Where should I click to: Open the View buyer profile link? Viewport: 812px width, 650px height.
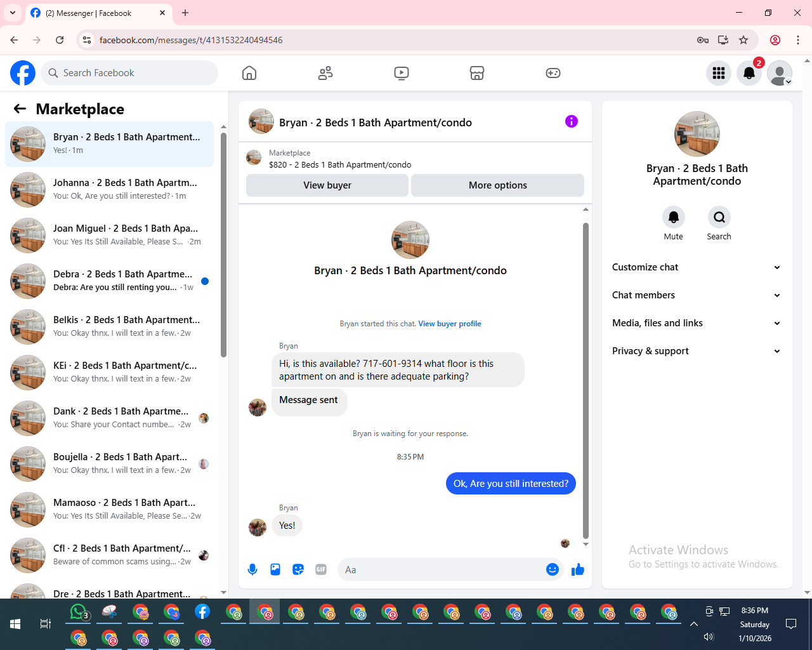point(450,324)
